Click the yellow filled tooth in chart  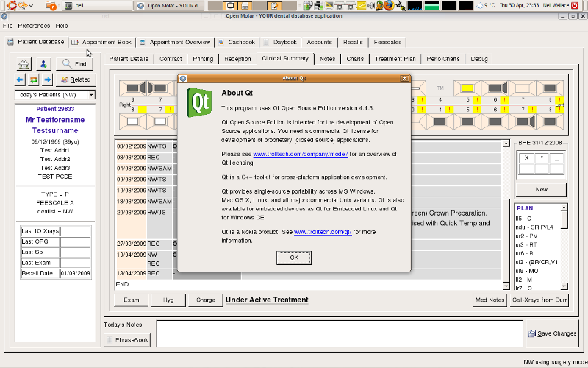[x=466, y=88]
